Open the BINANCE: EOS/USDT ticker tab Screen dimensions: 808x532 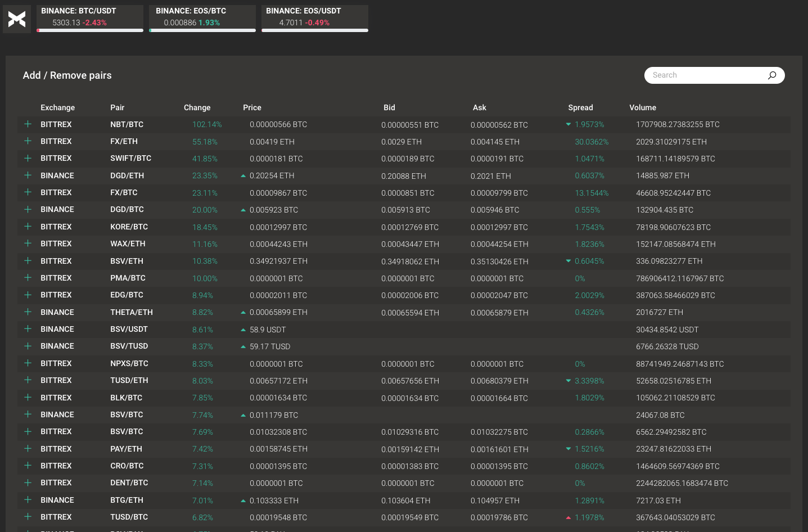(x=315, y=19)
